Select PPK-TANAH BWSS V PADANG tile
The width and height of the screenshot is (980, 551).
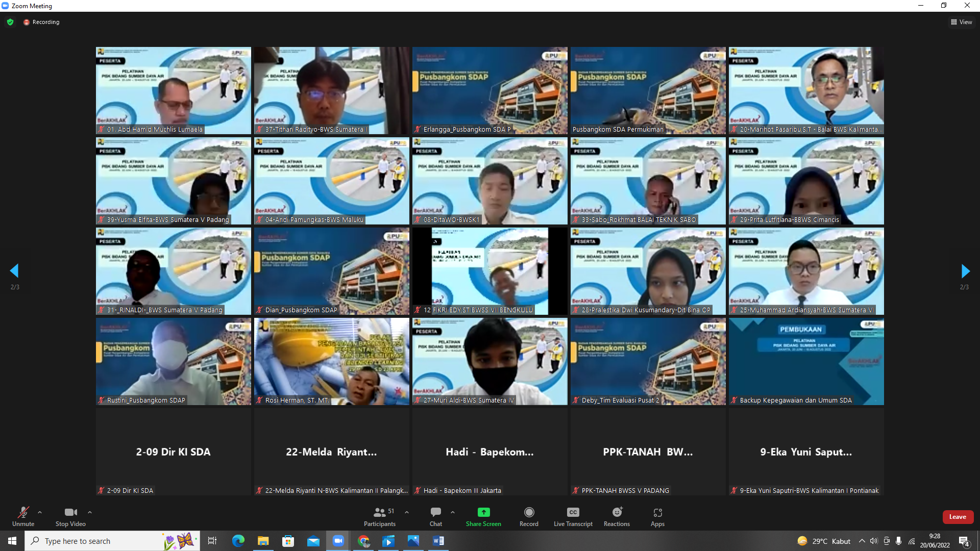point(648,452)
